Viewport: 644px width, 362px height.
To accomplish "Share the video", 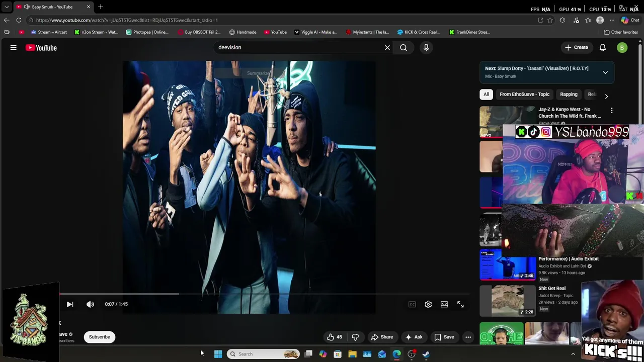I will coord(382,337).
